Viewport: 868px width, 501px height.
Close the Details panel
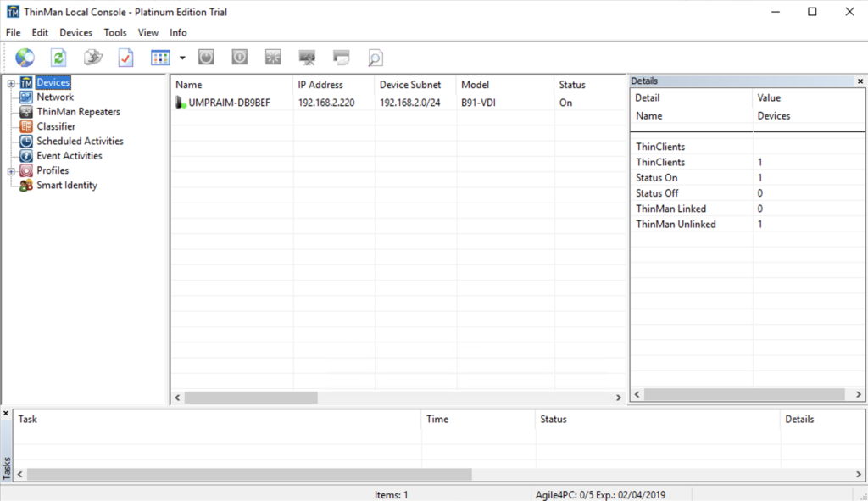(x=860, y=81)
